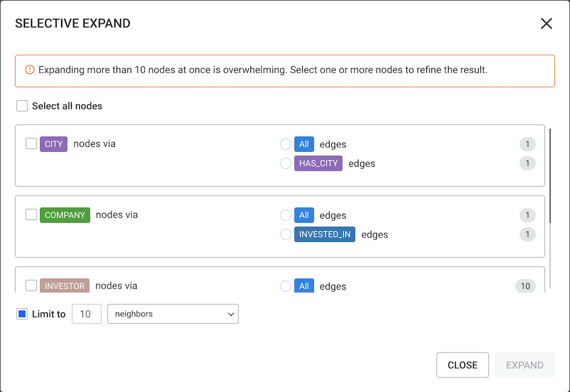Click the purple CITY label tag
The width and height of the screenshot is (570, 392).
(x=54, y=144)
